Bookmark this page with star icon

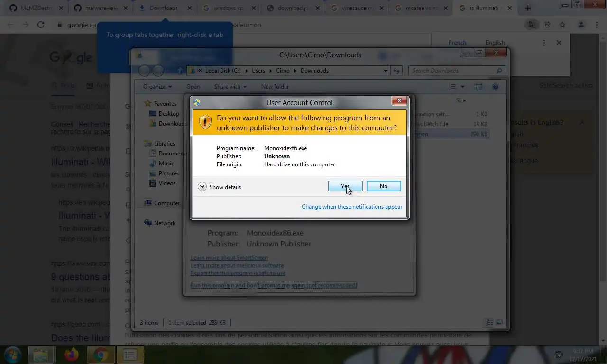pyautogui.click(x=562, y=25)
